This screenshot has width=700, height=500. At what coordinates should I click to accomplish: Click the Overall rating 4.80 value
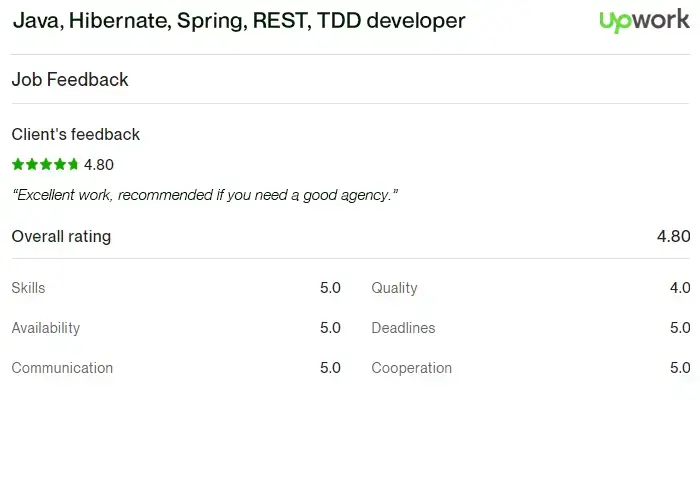[673, 236]
